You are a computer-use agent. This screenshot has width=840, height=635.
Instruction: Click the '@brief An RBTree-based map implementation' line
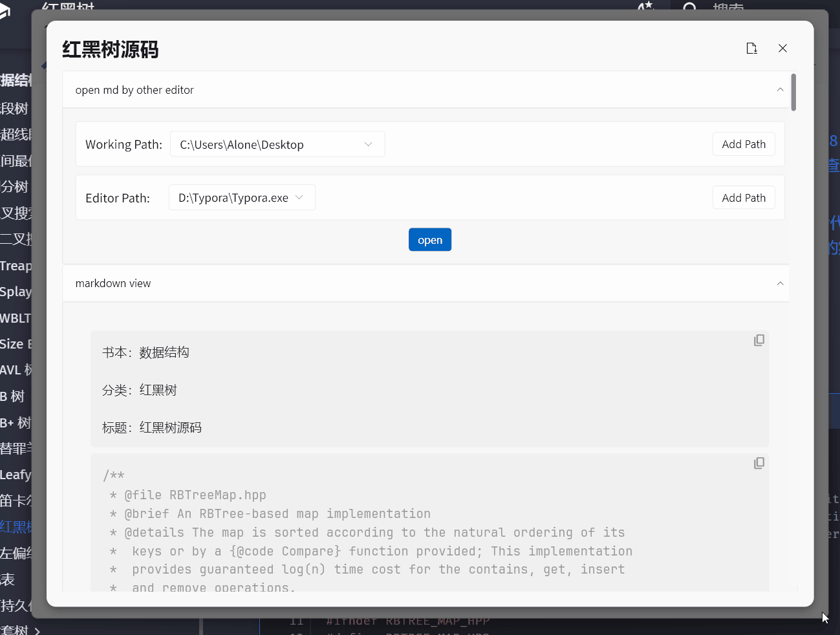coord(277,514)
